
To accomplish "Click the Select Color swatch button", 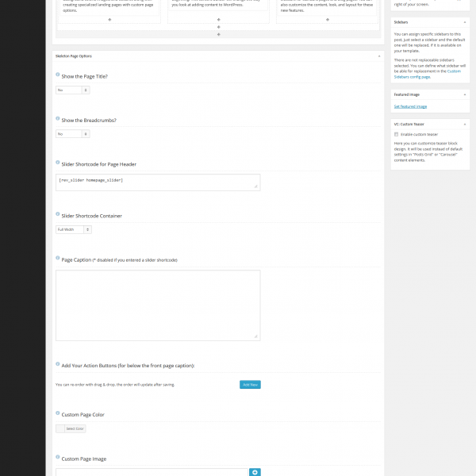I will click(71, 428).
